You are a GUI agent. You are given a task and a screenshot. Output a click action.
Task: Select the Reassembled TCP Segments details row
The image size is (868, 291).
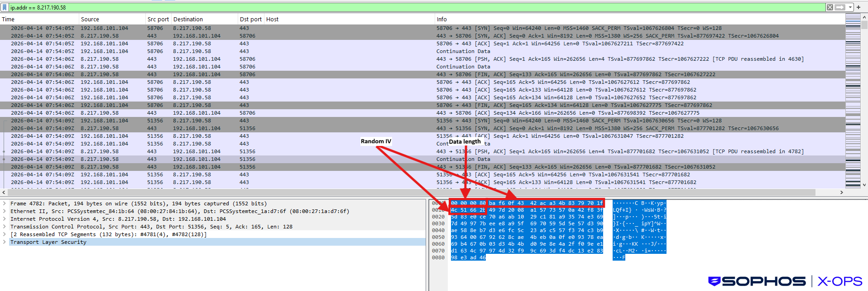[217, 234]
